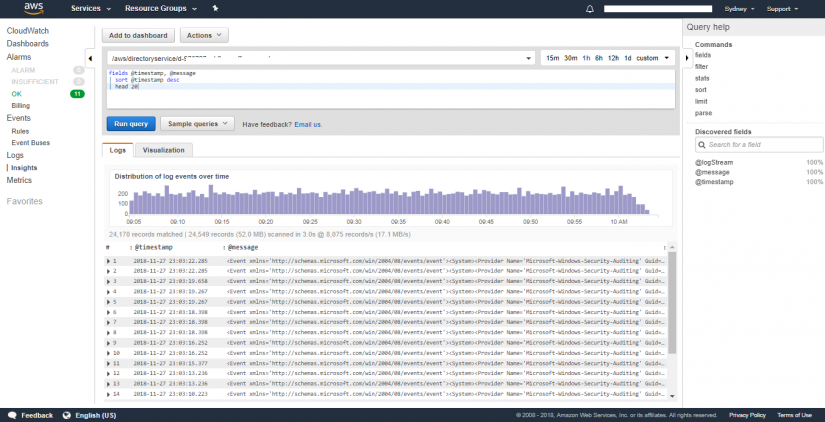Sort by the @timestamp column header
This screenshot has width=825, height=422.
click(153, 247)
